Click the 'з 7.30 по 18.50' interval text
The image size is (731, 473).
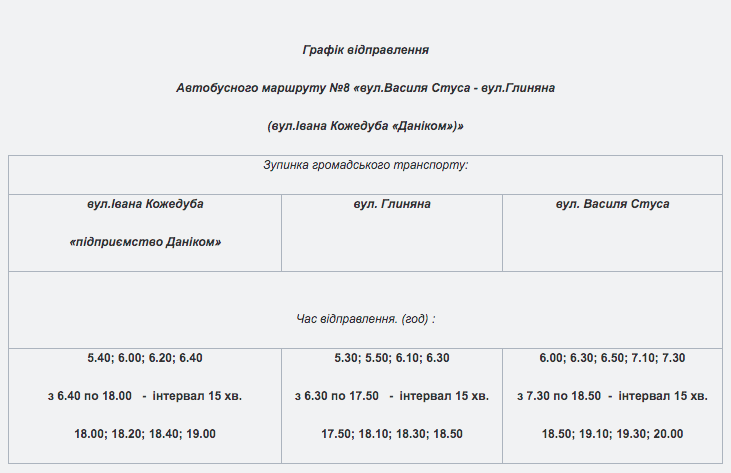coord(559,396)
